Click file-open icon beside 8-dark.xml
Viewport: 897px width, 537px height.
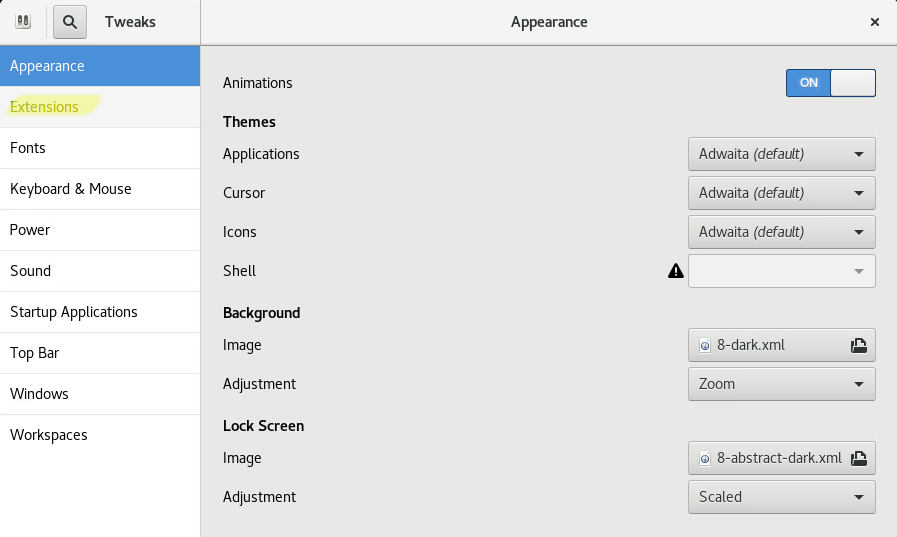pos(859,345)
